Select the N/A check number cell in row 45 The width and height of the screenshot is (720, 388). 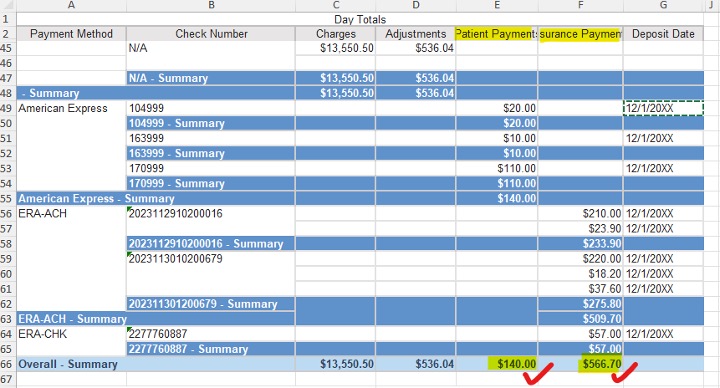click(211, 48)
